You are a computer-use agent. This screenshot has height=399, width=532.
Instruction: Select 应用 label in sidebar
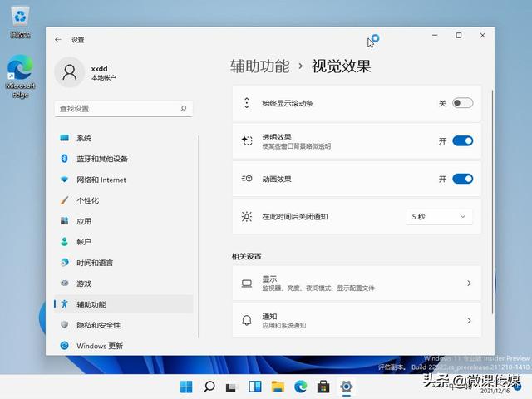pyautogui.click(x=84, y=221)
